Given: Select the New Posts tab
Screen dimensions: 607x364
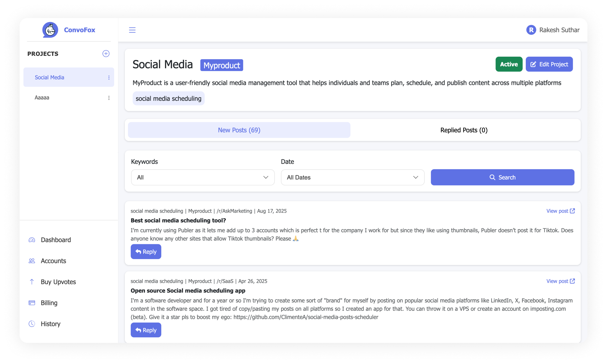Looking at the screenshot, I should (239, 130).
